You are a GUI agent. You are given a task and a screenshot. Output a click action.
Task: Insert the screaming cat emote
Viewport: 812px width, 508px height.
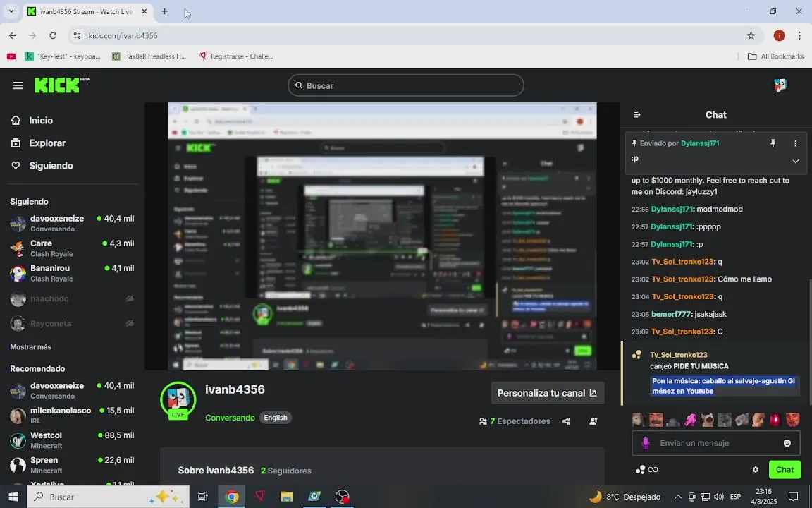tap(708, 420)
